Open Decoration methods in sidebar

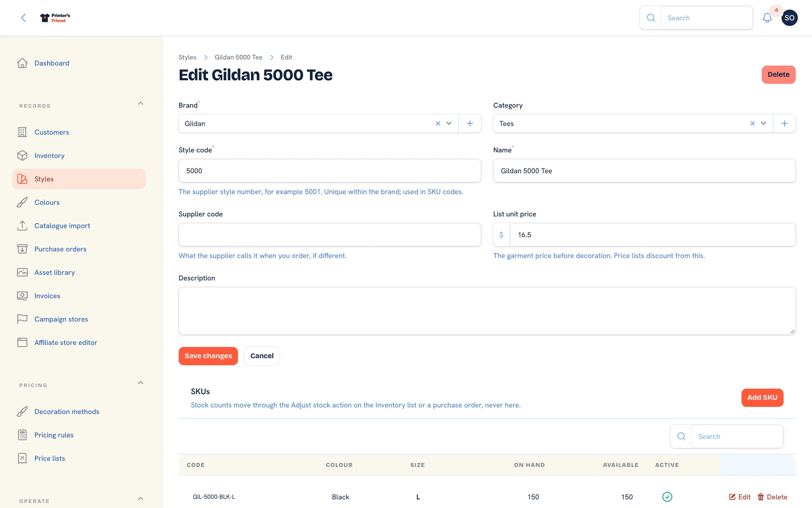coord(79,411)
